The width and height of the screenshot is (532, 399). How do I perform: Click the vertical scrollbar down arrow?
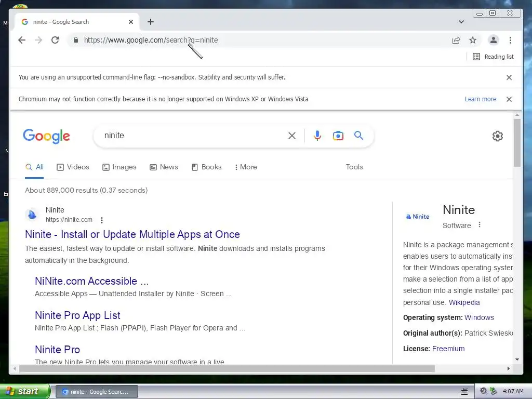click(x=517, y=360)
